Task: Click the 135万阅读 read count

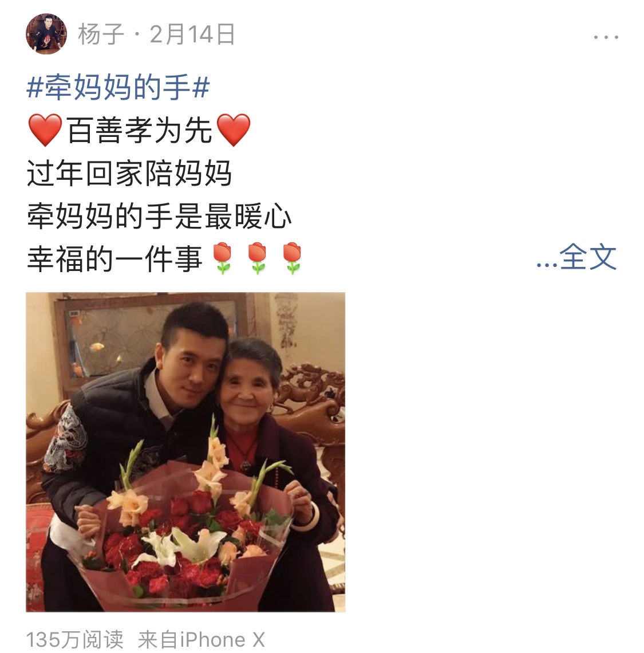Action: [x=75, y=640]
